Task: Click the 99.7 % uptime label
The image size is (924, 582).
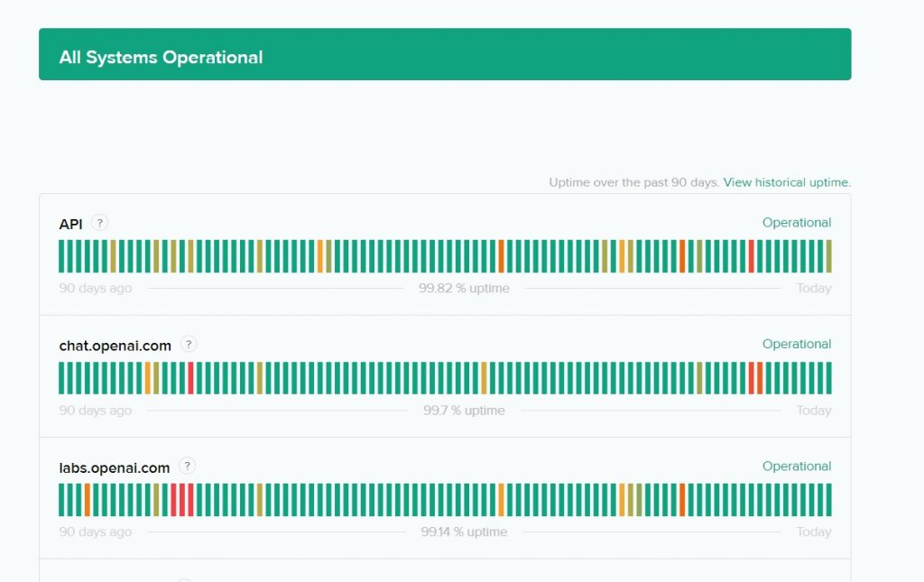Action: click(464, 411)
